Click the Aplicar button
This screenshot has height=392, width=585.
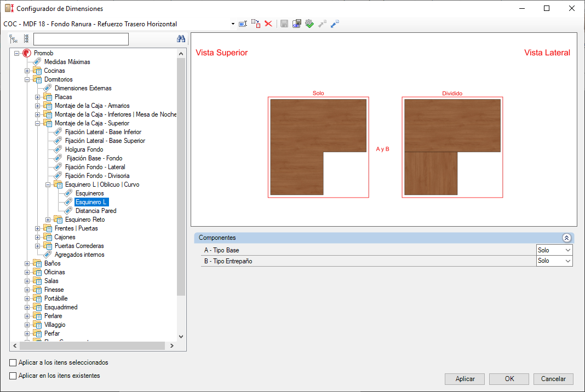click(464, 379)
